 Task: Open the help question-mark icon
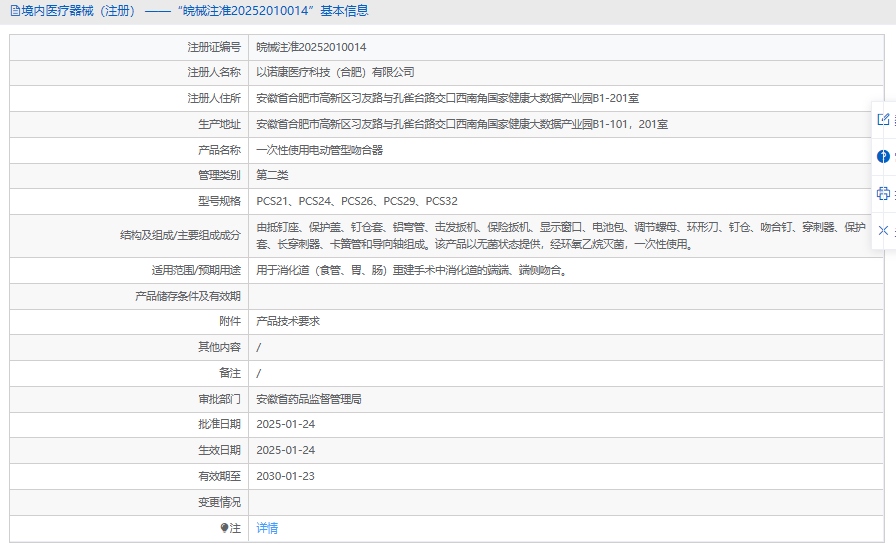click(883, 156)
